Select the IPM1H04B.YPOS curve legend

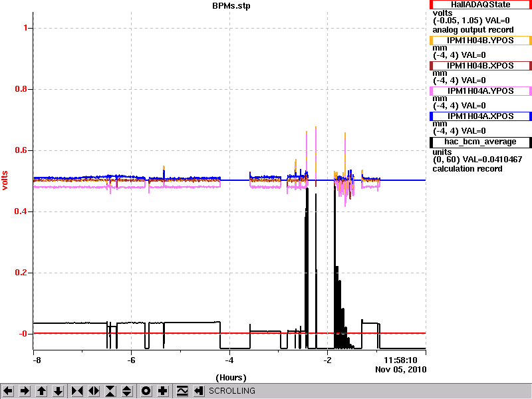click(480, 41)
